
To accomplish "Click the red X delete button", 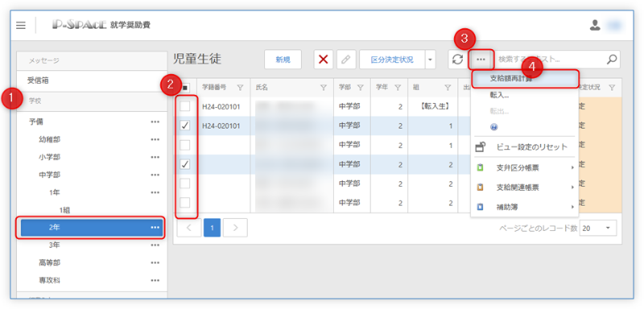I will tap(324, 60).
